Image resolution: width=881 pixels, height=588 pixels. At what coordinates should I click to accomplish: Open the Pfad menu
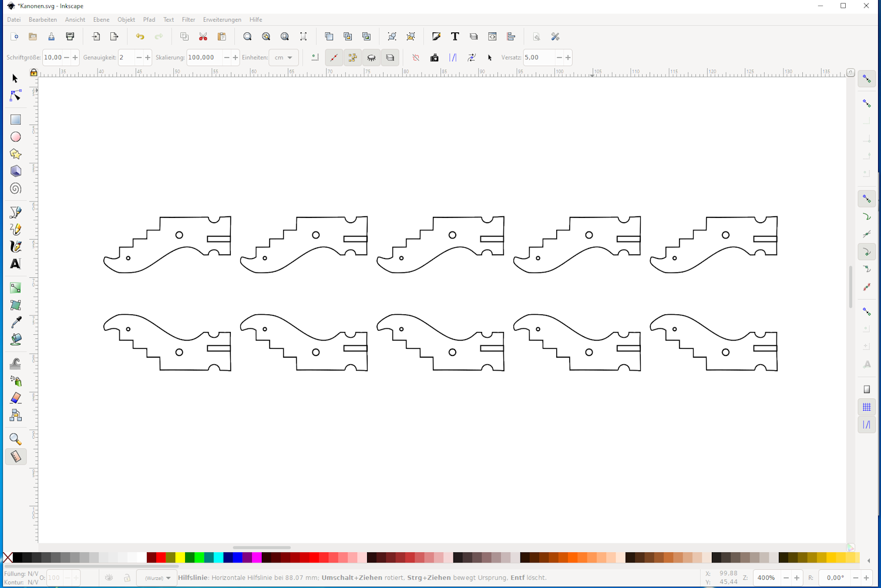(x=149, y=19)
